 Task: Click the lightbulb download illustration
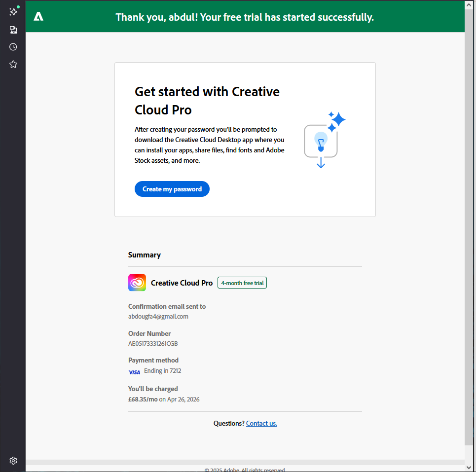(324, 140)
